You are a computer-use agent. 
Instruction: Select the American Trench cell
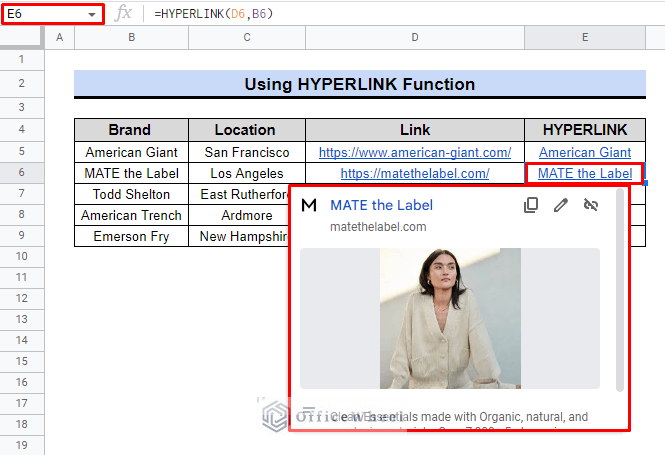pos(131,215)
